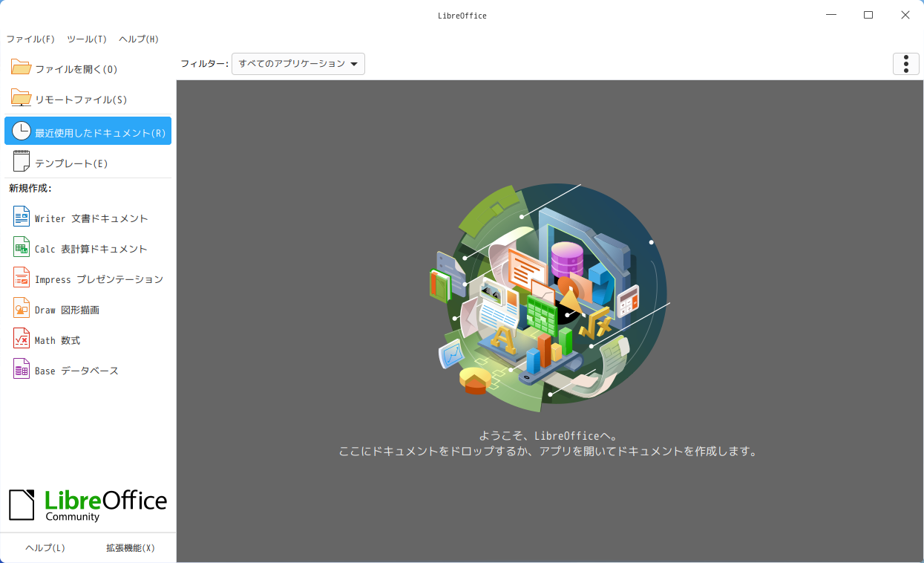Click the Draw 図形描画 icon

coord(22,309)
